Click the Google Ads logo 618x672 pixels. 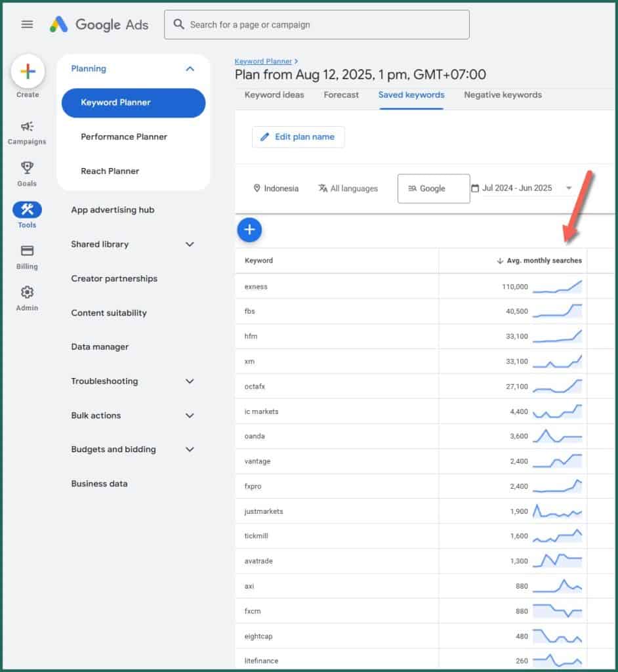point(99,24)
